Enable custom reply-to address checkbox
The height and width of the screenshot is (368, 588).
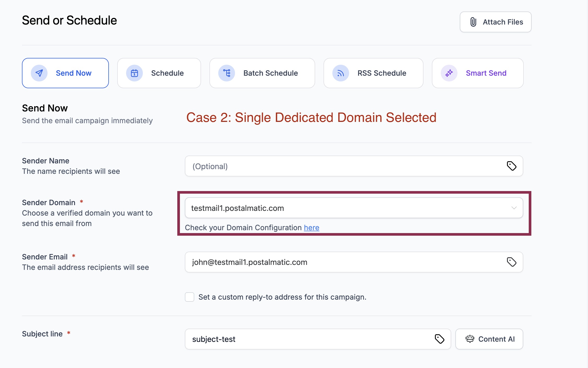click(x=190, y=297)
